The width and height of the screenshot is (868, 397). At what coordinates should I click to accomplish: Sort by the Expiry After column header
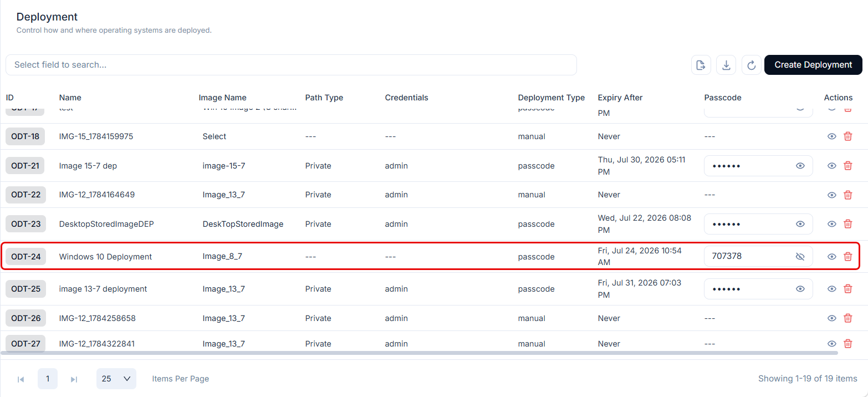click(x=620, y=98)
